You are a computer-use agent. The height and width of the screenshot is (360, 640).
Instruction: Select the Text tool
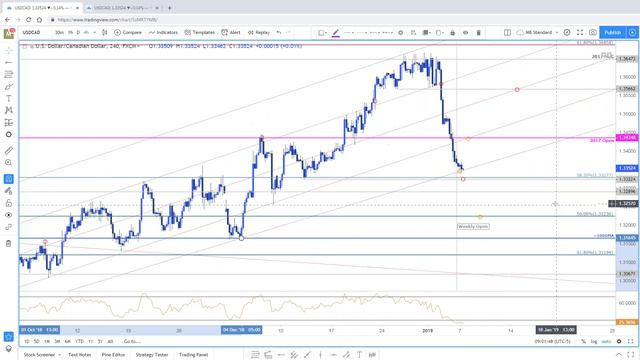point(9,98)
